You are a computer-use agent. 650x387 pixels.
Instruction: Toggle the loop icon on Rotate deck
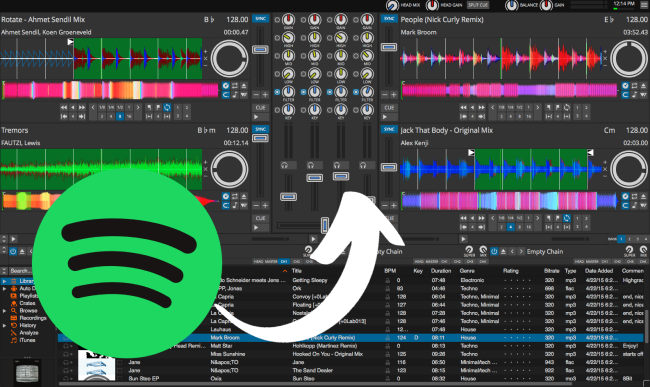(167, 107)
